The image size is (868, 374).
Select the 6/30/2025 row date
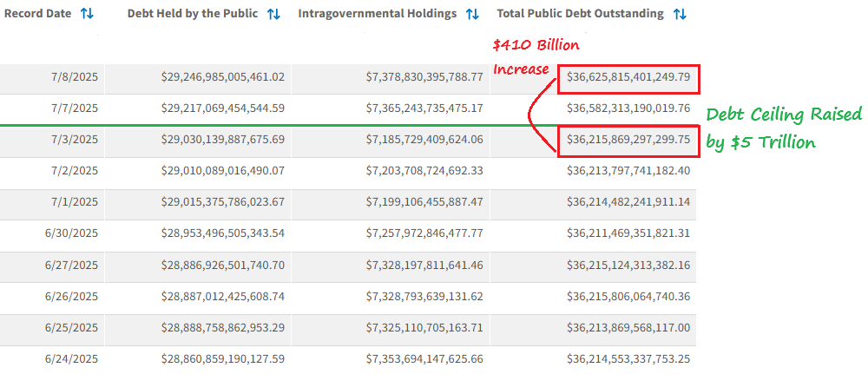click(72, 233)
